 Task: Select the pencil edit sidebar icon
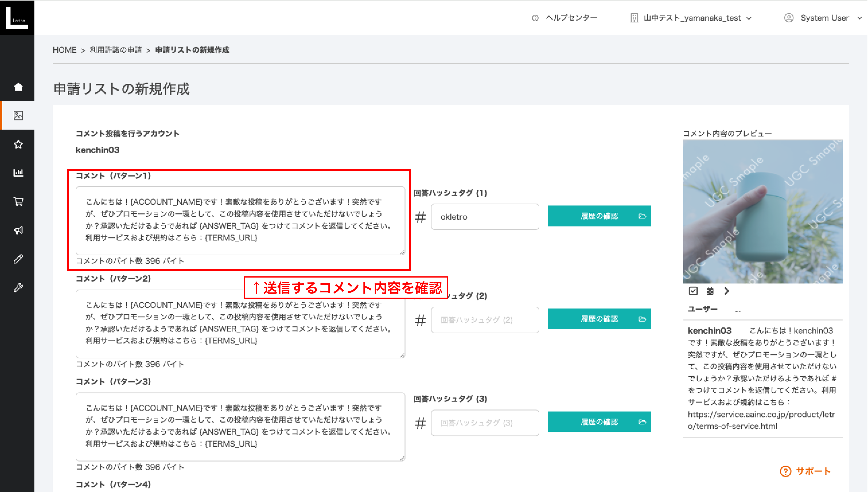[x=18, y=259]
